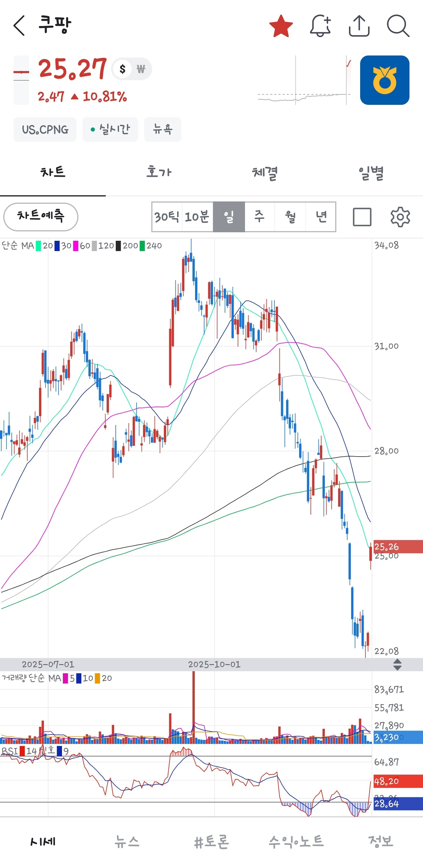423x868 pixels.
Task: Tap the 거래량 단순 MA indicator label
Action: click(x=31, y=678)
